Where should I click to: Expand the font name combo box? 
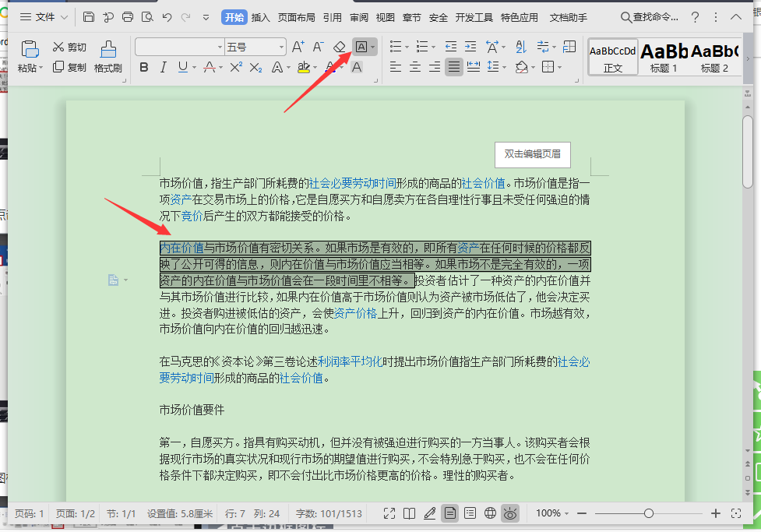220,48
